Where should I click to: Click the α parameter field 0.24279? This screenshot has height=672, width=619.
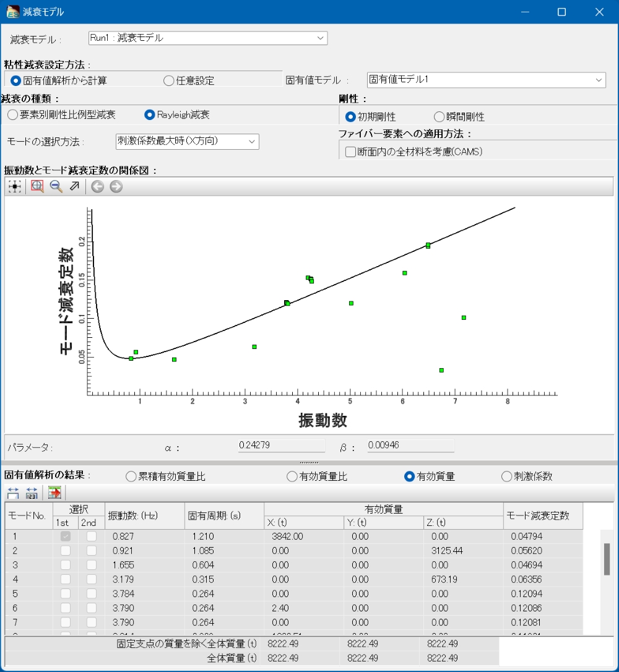point(282,446)
